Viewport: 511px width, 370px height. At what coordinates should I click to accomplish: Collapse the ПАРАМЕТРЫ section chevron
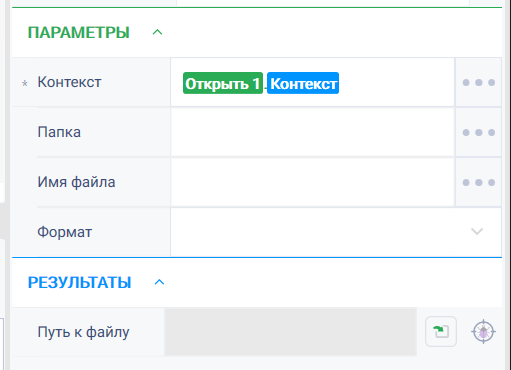tap(157, 32)
